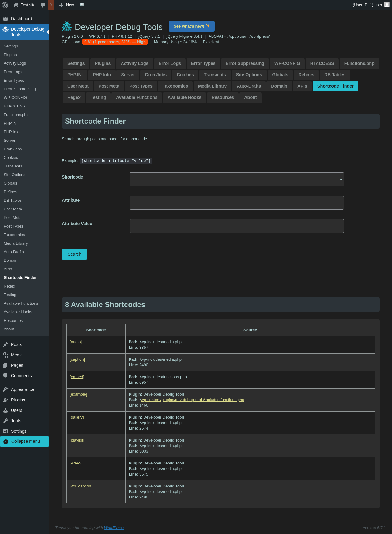The height and width of the screenshot is (534, 392).
Task: Click the WordPress logo in admin bar
Action: point(5,5)
